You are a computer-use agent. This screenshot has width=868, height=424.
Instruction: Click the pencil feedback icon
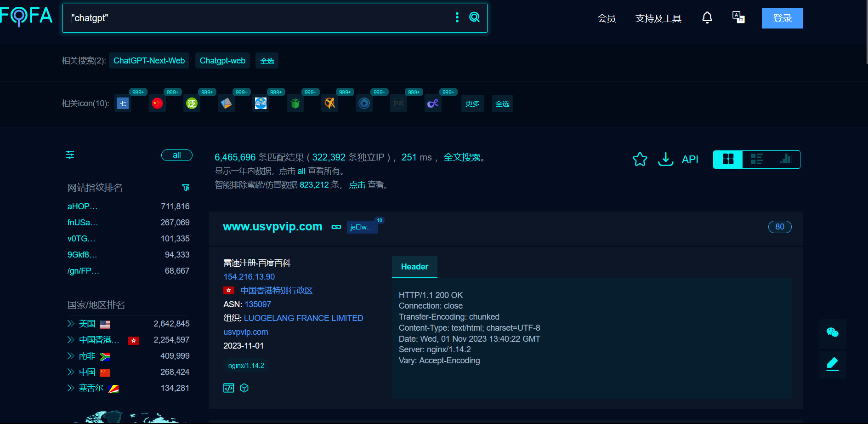[x=832, y=364]
